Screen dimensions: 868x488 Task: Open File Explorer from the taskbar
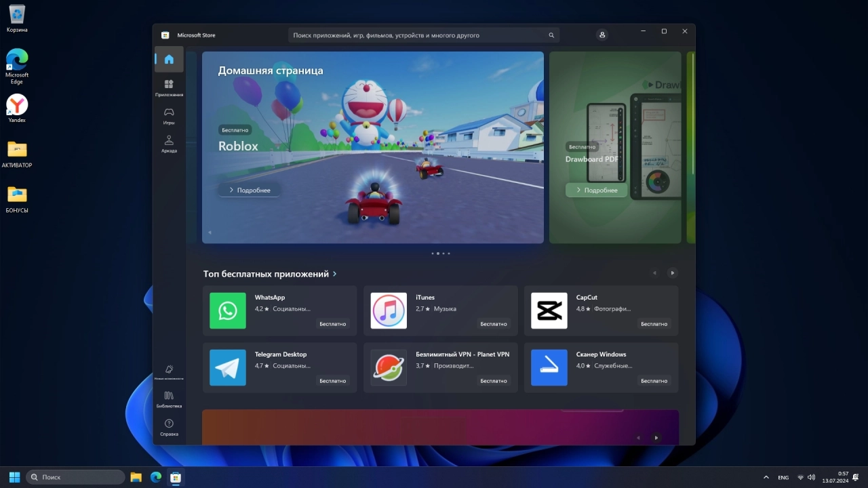136,477
